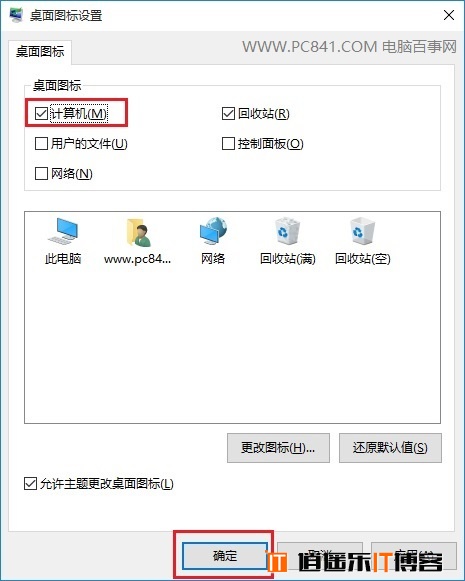465x581 pixels.
Task: Select the 此电脑 computer icon
Action: pos(63,241)
